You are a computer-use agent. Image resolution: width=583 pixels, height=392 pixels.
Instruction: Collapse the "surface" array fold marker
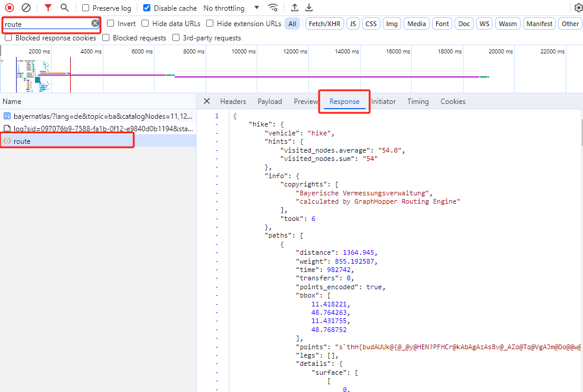point(217,372)
